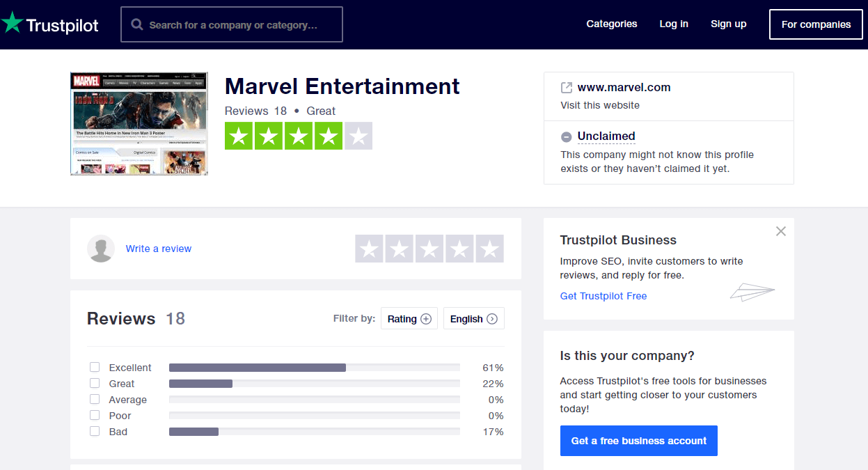Click the Unclaimed status icon
868x470 pixels.
click(567, 136)
